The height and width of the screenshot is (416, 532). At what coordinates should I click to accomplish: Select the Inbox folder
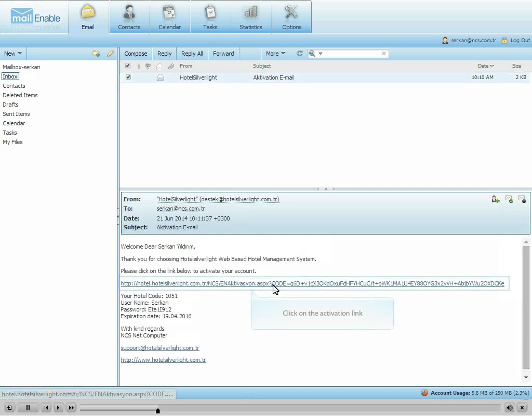10,76
